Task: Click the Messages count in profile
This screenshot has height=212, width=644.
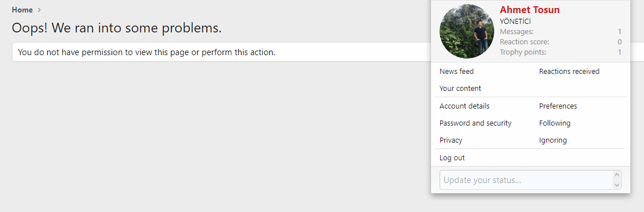Action: click(620, 32)
